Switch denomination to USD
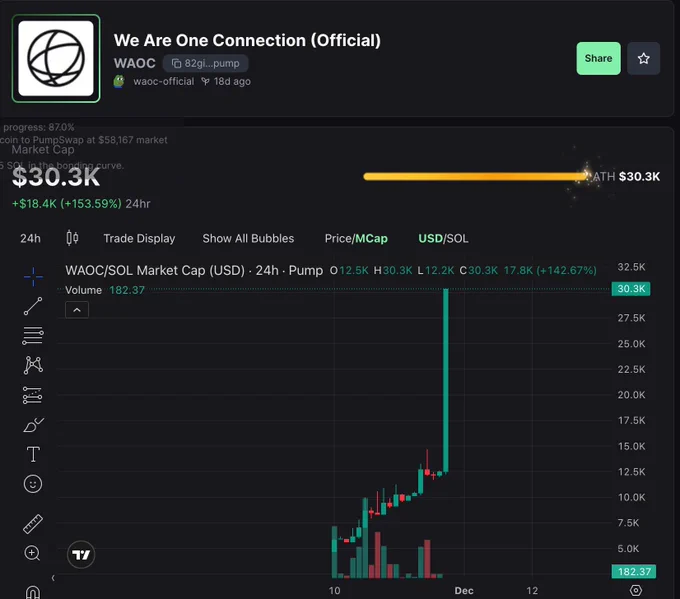The width and height of the screenshot is (680, 599). (430, 239)
